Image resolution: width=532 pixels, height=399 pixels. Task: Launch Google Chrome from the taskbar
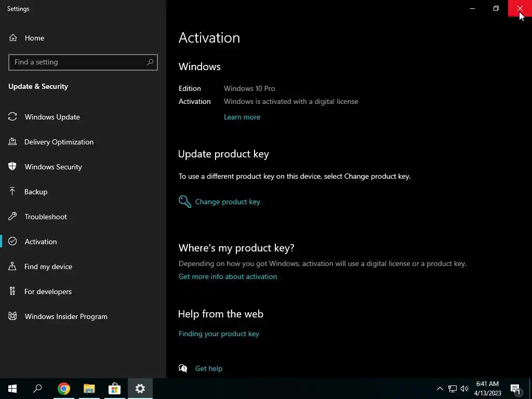63,389
